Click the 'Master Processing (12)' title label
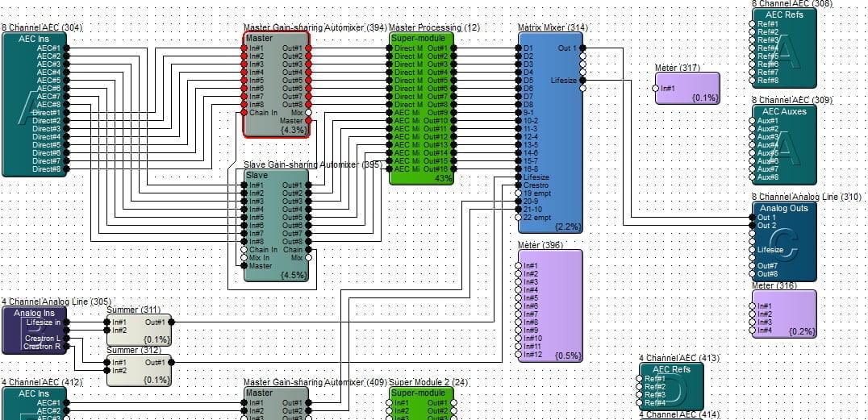 [x=435, y=27]
